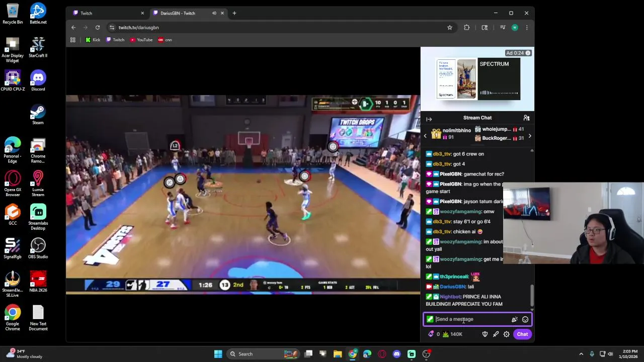The width and height of the screenshot is (644, 362).
Task: Open the Recycle Bin
Action: (x=13, y=14)
